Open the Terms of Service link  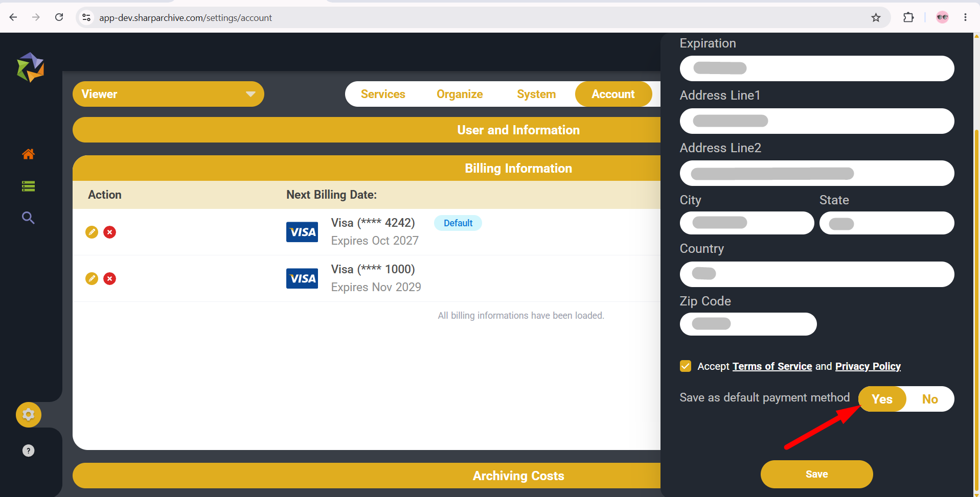[772, 366]
